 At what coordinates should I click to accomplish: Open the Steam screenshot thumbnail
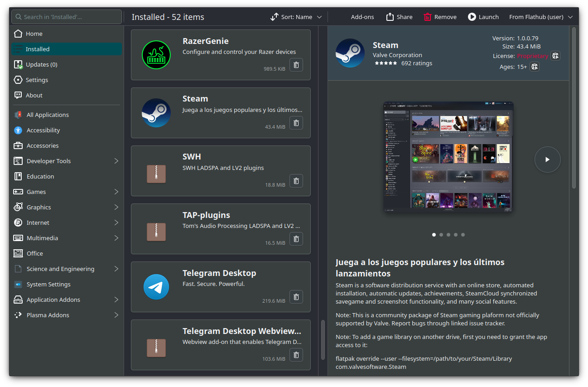(448, 157)
